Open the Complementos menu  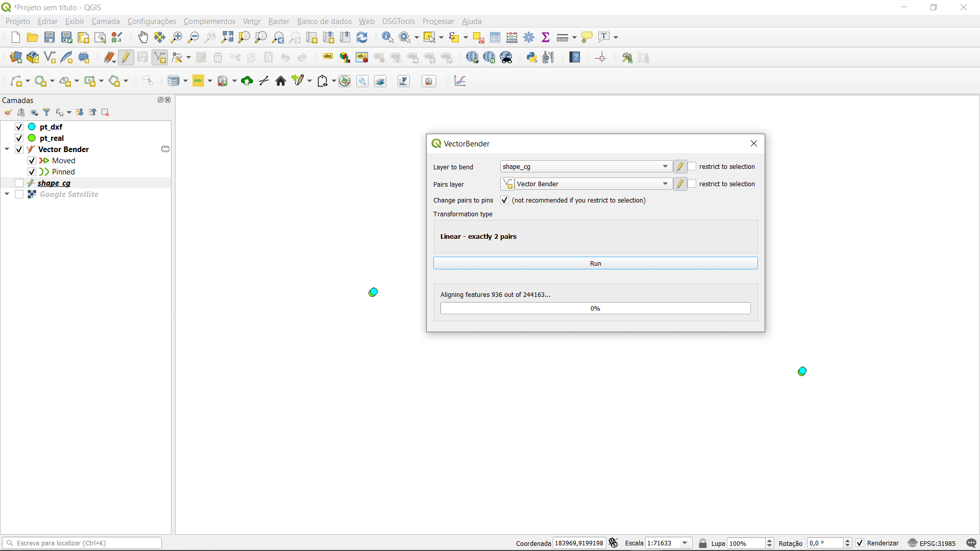(209, 21)
